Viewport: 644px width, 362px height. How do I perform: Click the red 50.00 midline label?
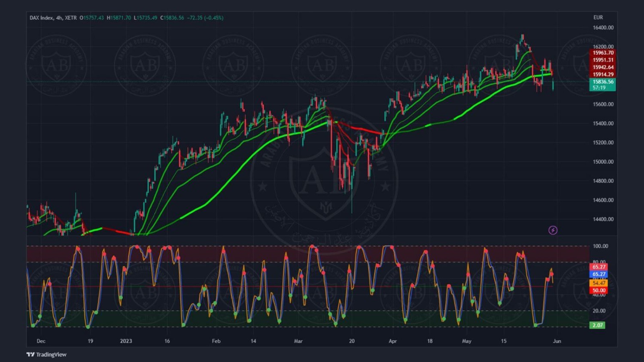pos(598,290)
